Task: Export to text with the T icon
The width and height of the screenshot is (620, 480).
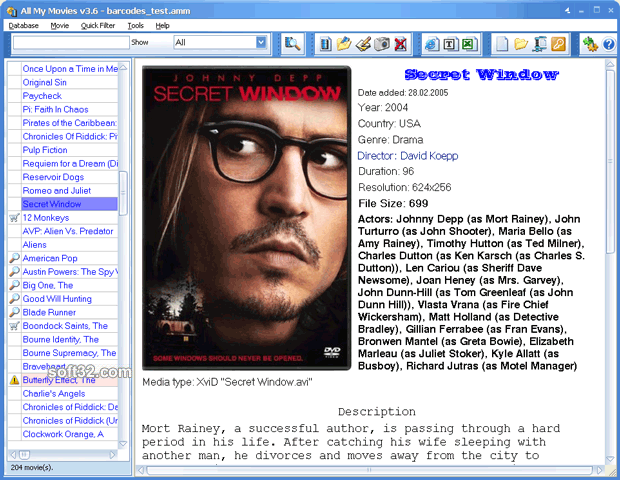Action: (x=450, y=43)
